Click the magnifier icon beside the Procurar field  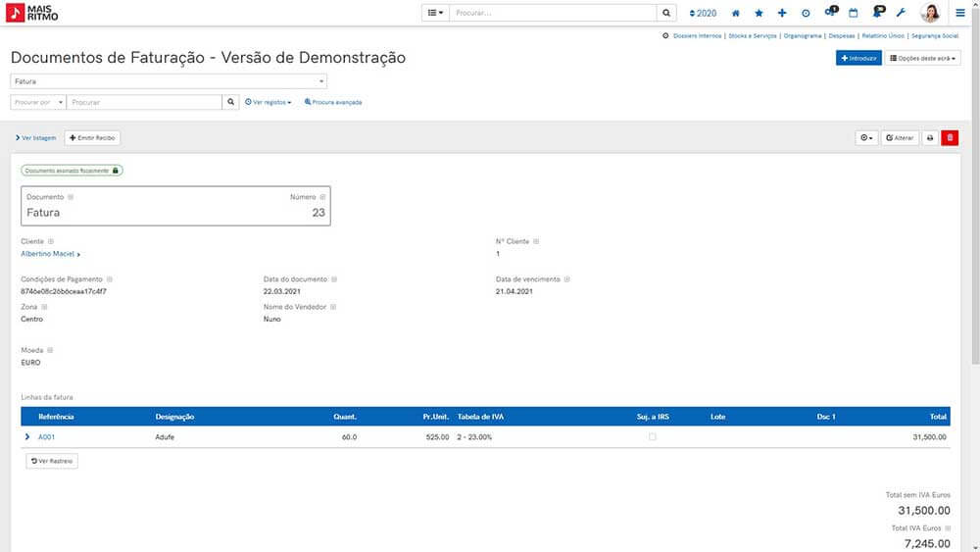(x=231, y=102)
